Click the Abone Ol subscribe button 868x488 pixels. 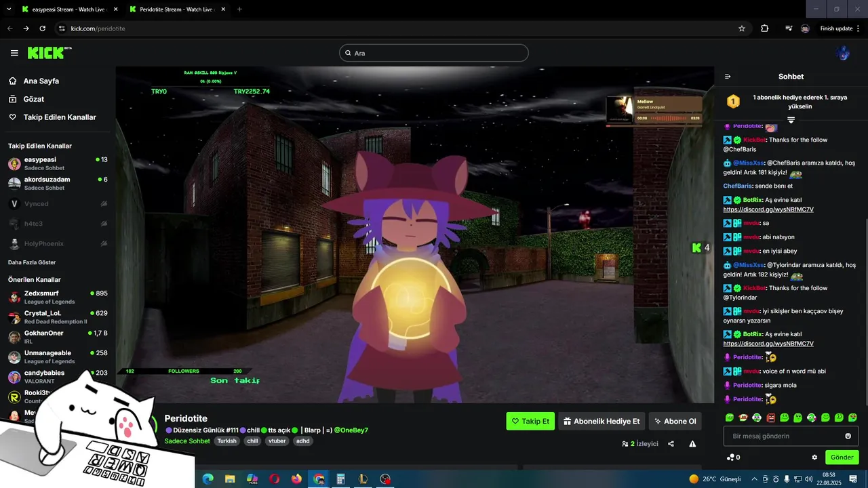tap(675, 421)
